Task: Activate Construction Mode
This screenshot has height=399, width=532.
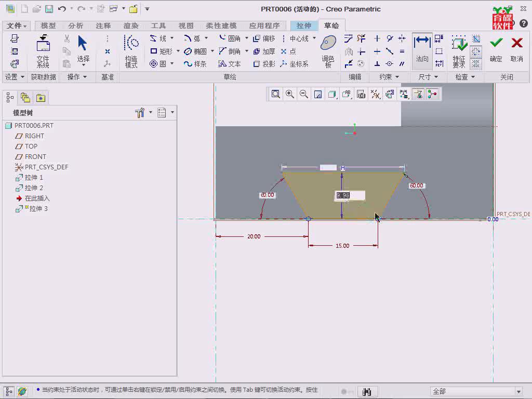Action: 131,51
